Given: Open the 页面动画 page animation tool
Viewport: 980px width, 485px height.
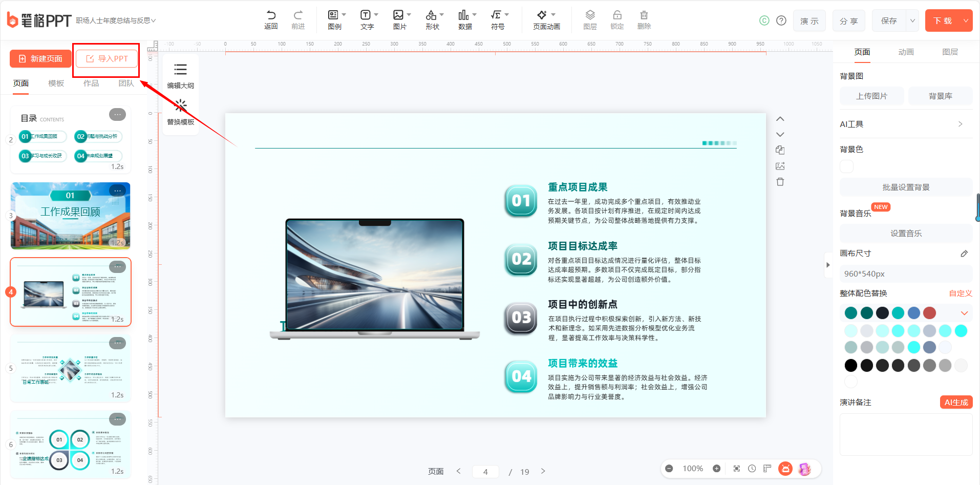Looking at the screenshot, I should [x=546, y=20].
